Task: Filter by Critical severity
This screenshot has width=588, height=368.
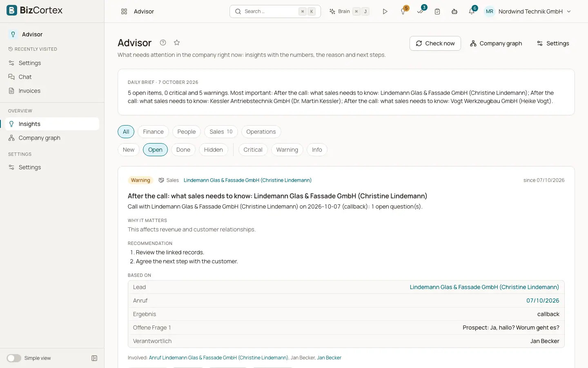Action: coord(253,150)
